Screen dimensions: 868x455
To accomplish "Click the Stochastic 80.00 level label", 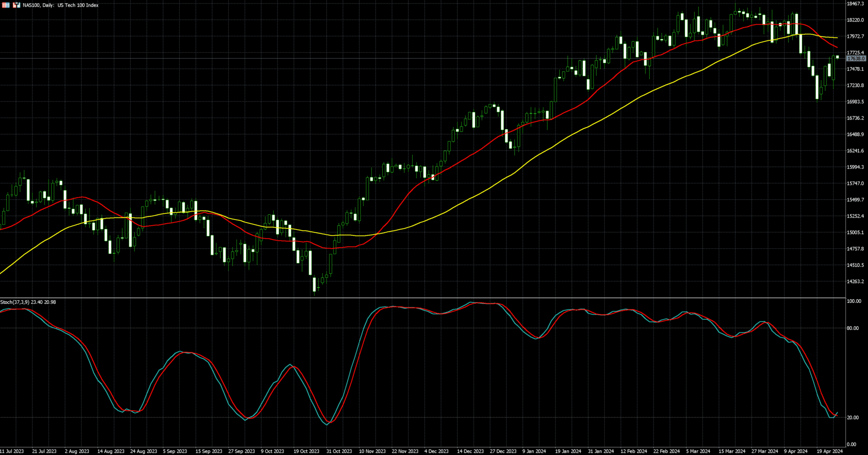I will tap(853, 328).
